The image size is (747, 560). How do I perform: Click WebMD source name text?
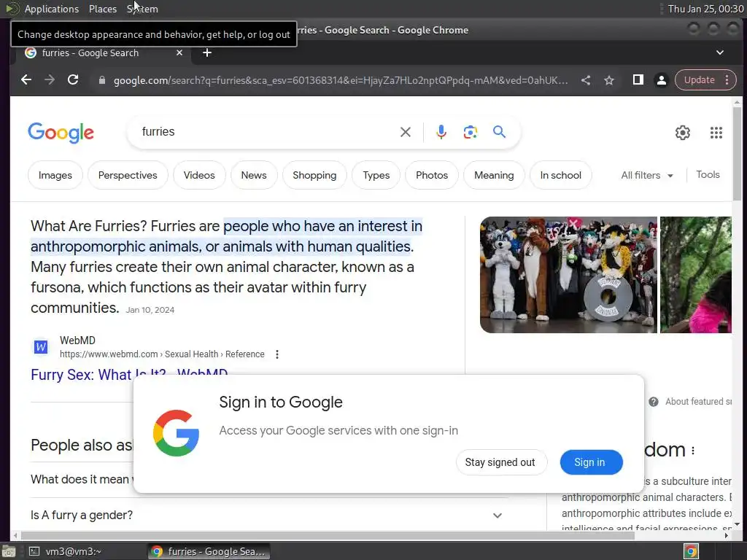[77, 341]
